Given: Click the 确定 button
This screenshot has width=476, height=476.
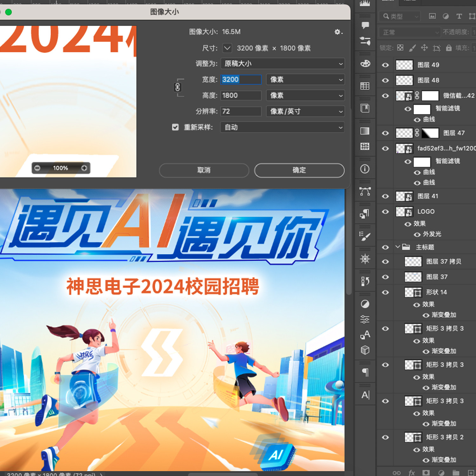Looking at the screenshot, I should [299, 170].
